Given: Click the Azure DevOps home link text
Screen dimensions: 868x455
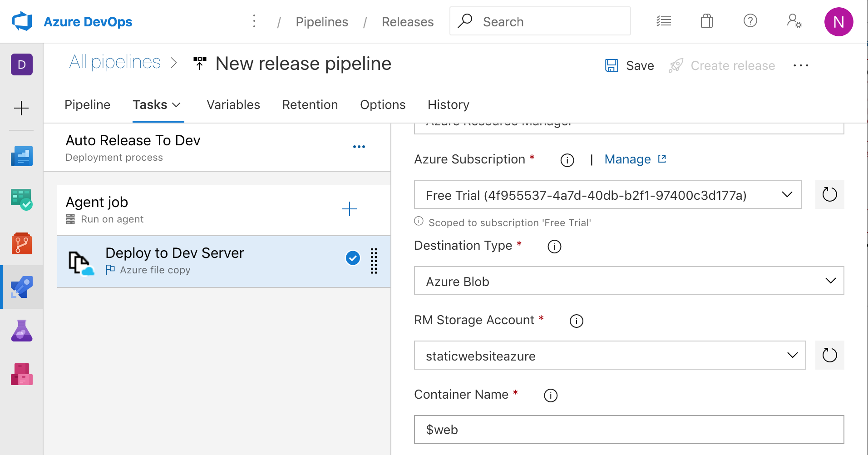Looking at the screenshot, I should (88, 22).
